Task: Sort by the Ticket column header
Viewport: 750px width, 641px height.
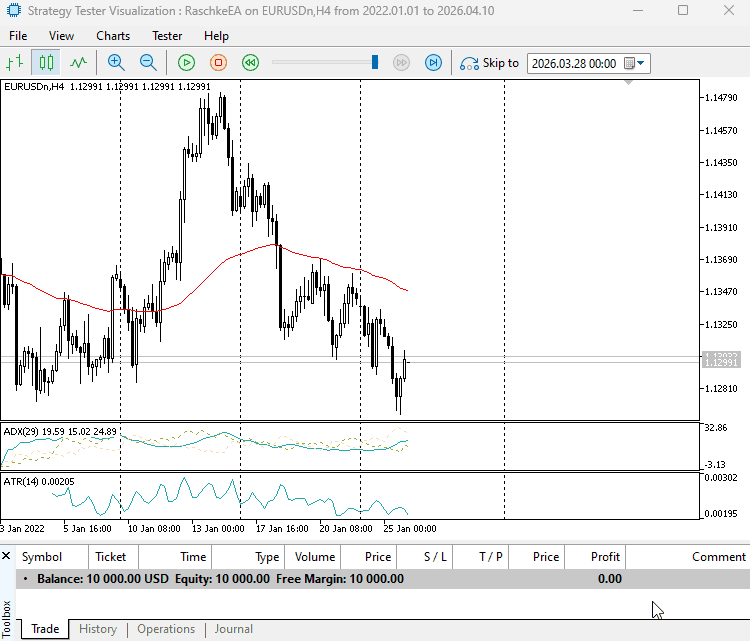Action: click(111, 557)
